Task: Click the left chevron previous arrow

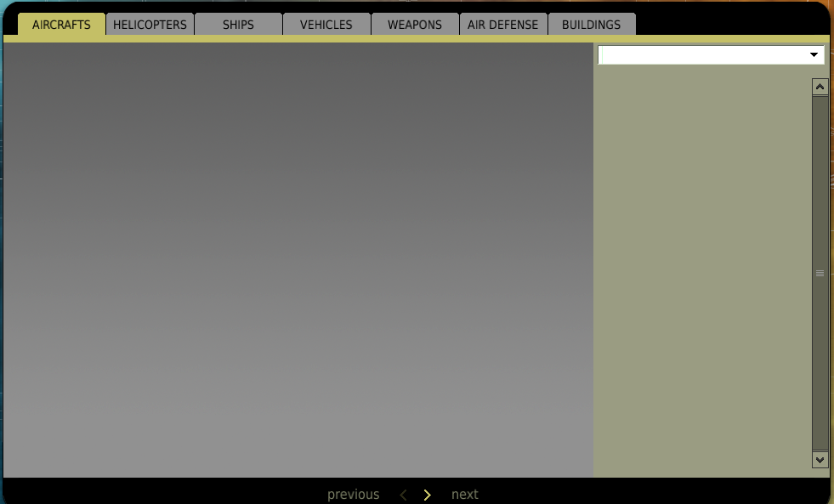Action: [403, 495]
